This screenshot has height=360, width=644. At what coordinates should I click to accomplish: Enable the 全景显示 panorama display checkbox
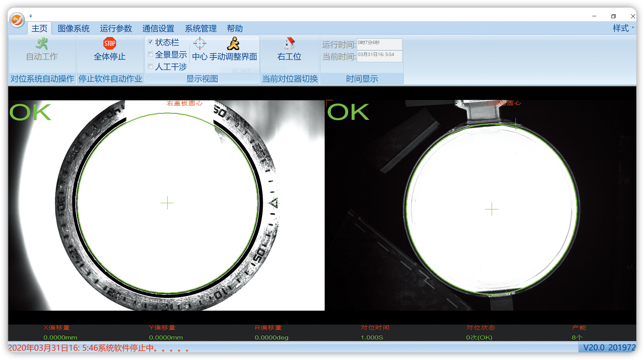point(151,54)
